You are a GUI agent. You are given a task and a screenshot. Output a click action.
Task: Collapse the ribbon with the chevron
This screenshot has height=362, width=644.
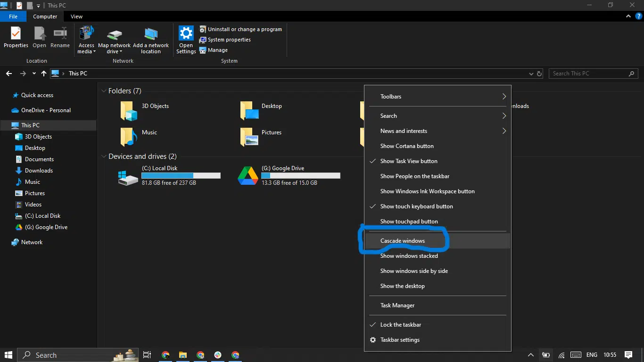coord(628,16)
